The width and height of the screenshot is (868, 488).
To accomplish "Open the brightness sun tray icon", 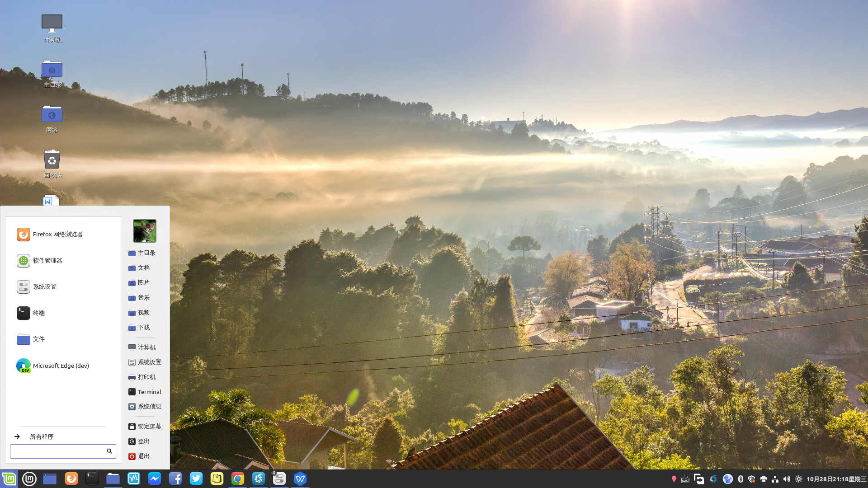I will click(x=799, y=479).
